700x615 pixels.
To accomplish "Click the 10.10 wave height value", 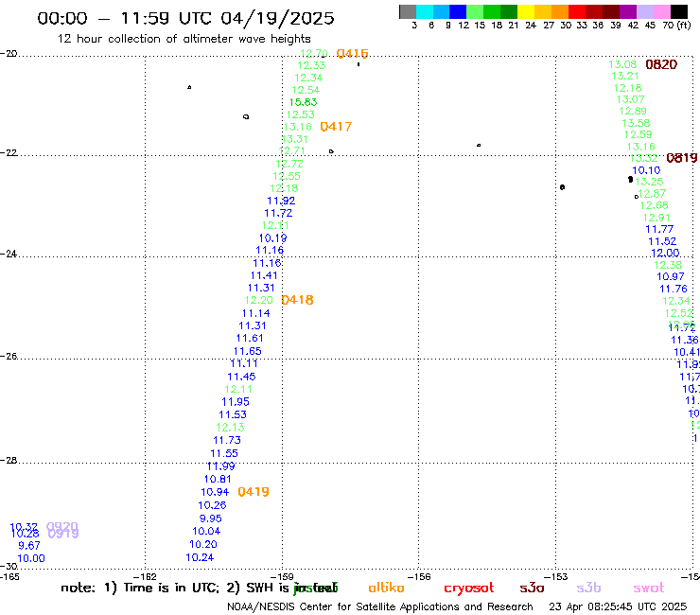I will 646,170.
